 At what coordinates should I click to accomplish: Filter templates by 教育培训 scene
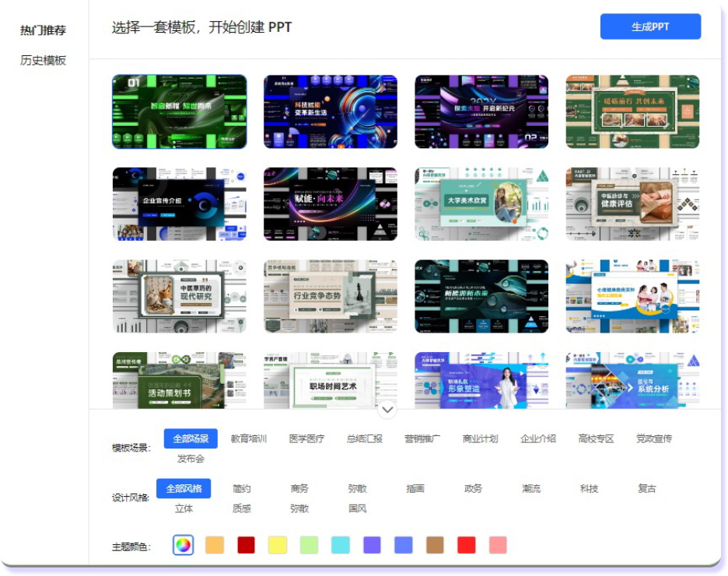click(x=249, y=438)
